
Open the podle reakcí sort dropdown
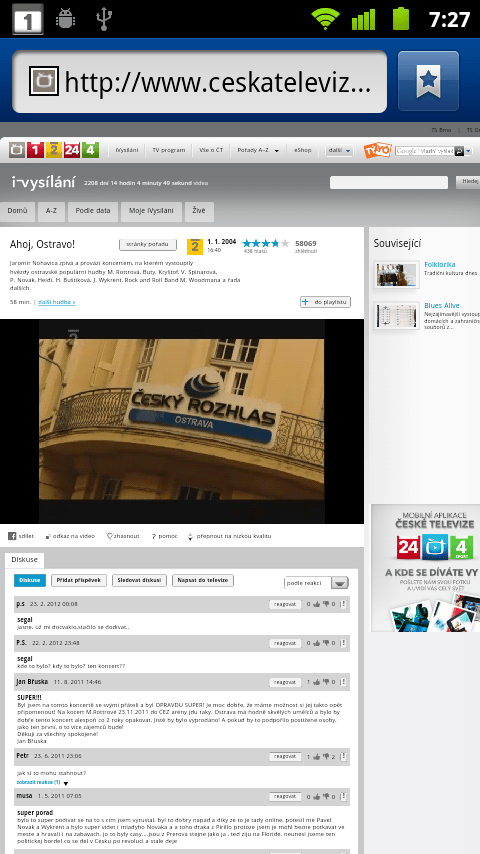pyautogui.click(x=316, y=583)
